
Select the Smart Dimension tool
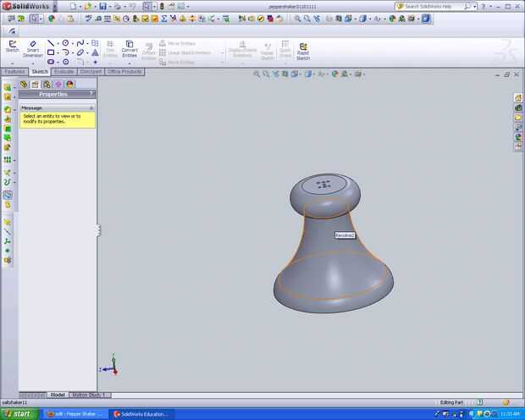[32, 49]
